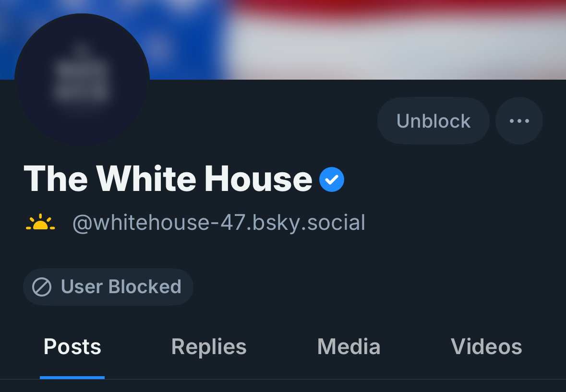The image size is (566, 392).
Task: Click the yellow sun icon beside the handle
Action: point(40,223)
